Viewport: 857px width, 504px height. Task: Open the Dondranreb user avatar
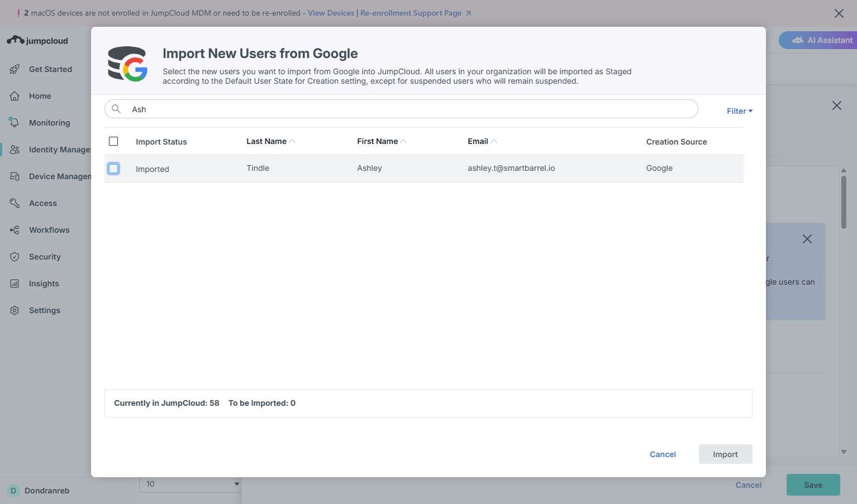tap(13, 491)
